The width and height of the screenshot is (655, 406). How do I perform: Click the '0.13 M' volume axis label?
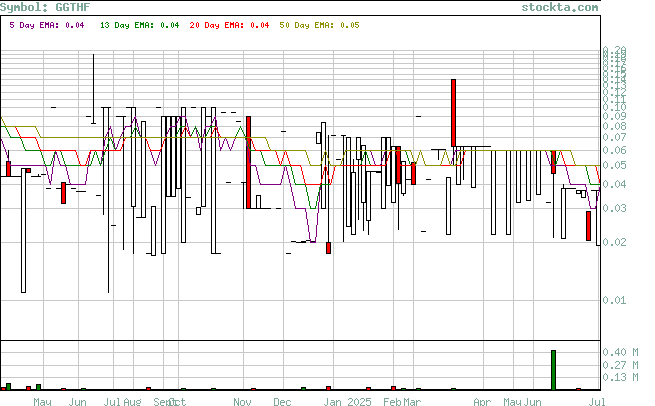[620, 377]
